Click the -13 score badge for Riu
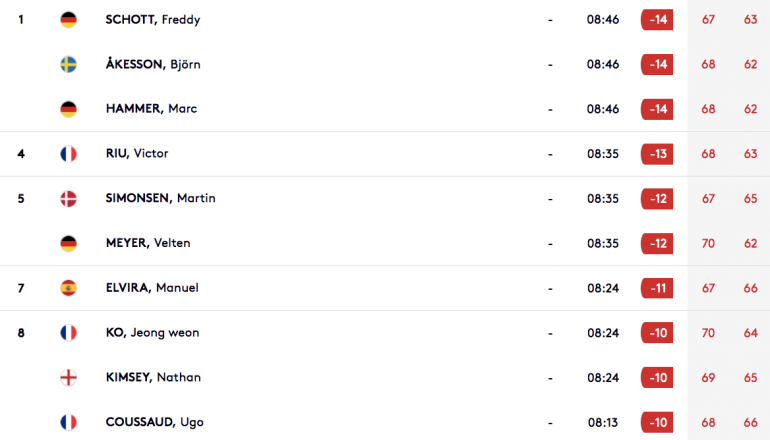The height and width of the screenshot is (440, 770). click(x=657, y=154)
